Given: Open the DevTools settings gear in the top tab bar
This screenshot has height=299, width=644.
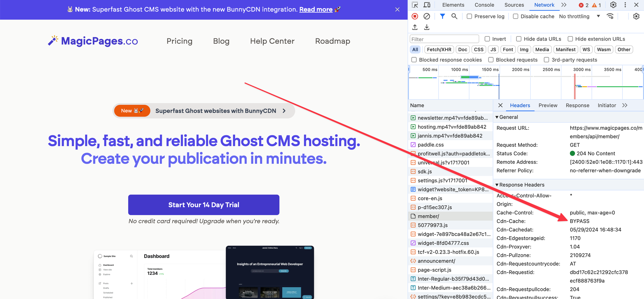Looking at the screenshot, I should 613,5.
